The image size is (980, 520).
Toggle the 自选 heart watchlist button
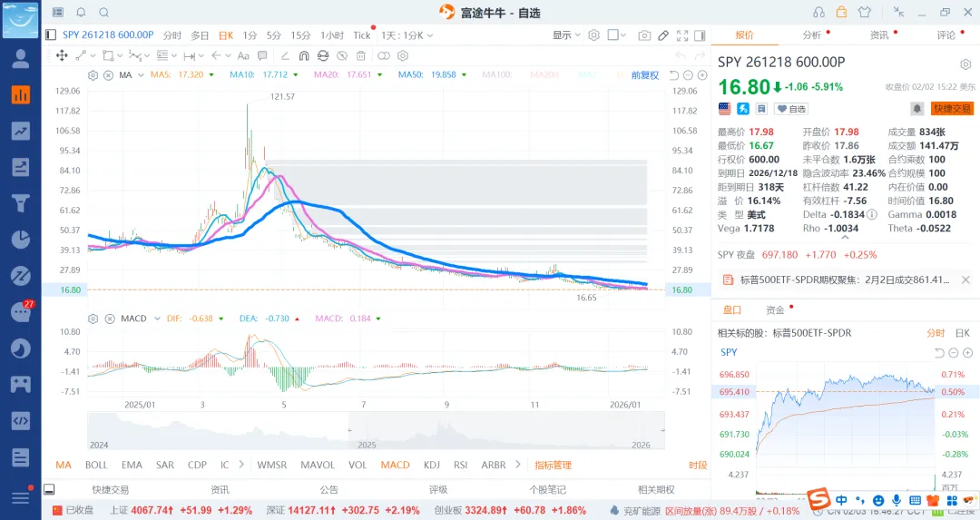[791, 109]
